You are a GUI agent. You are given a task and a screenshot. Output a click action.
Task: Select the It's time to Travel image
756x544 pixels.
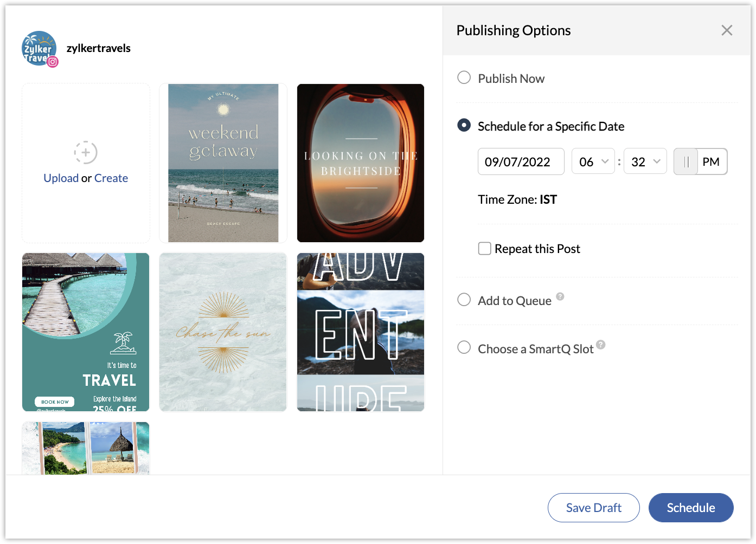pyautogui.click(x=86, y=332)
